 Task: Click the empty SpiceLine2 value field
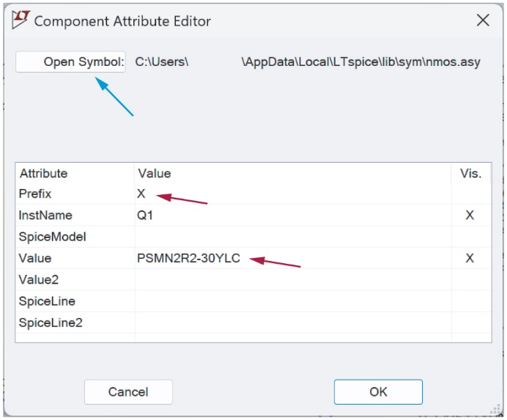point(292,323)
